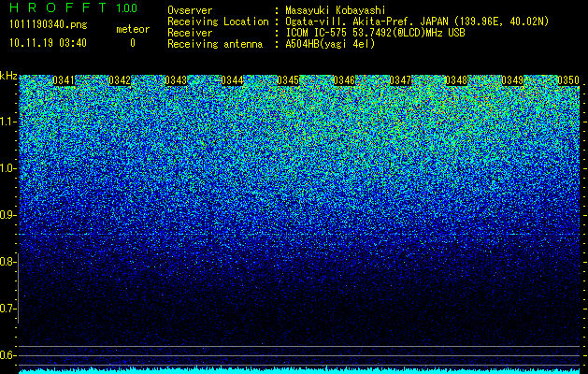Click the 0.9 frequency axis label
Viewport: 588px width, 374px height.
[7, 215]
